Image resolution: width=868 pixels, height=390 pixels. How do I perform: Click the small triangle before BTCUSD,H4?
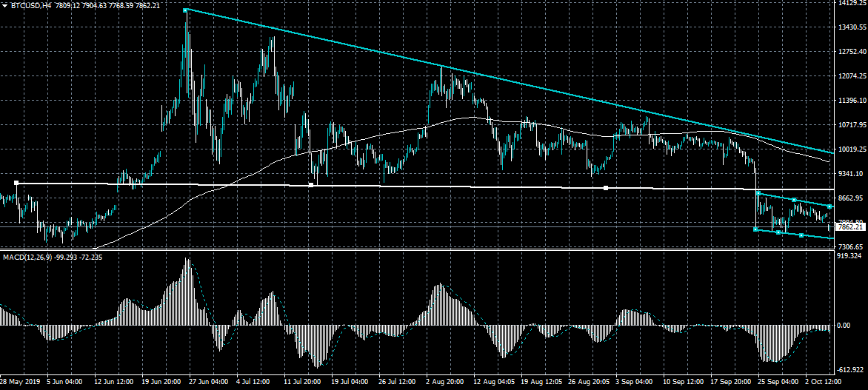click(x=5, y=5)
